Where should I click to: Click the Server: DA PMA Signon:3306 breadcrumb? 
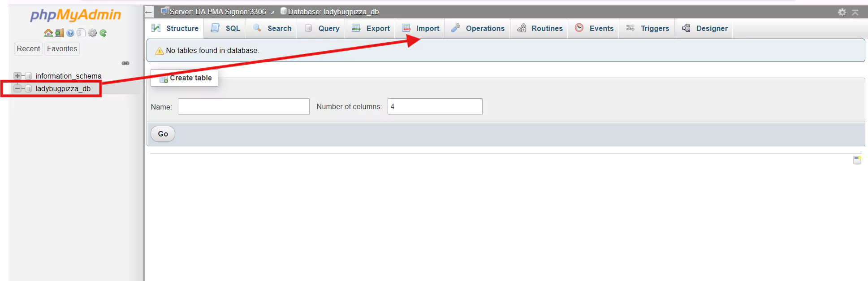[217, 12]
